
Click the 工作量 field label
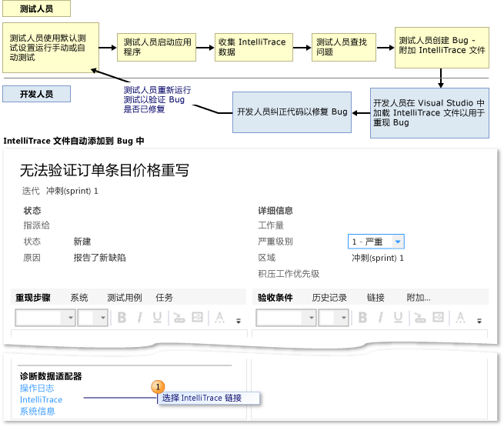(271, 225)
